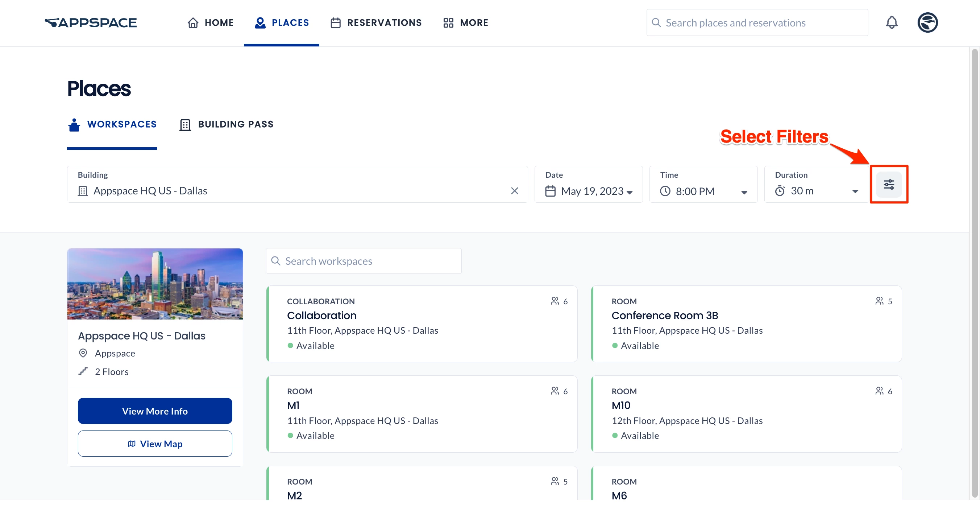
Task: Clear the selected building with X
Action: click(514, 191)
